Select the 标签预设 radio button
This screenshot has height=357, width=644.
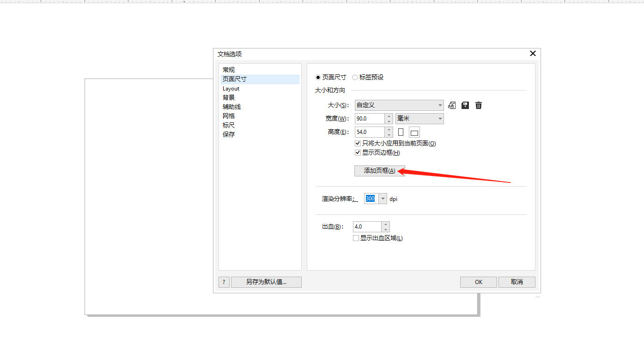click(x=355, y=77)
